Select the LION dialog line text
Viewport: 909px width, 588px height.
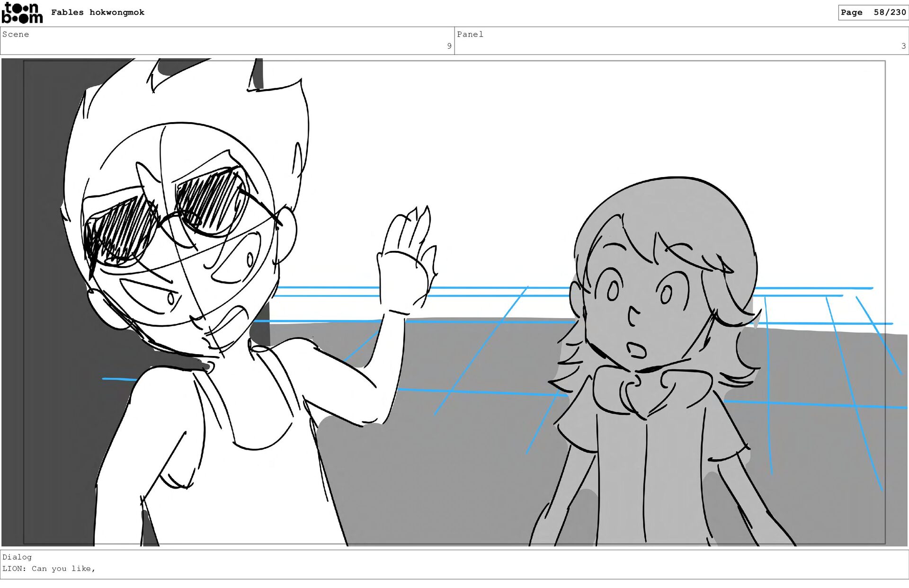(49, 569)
